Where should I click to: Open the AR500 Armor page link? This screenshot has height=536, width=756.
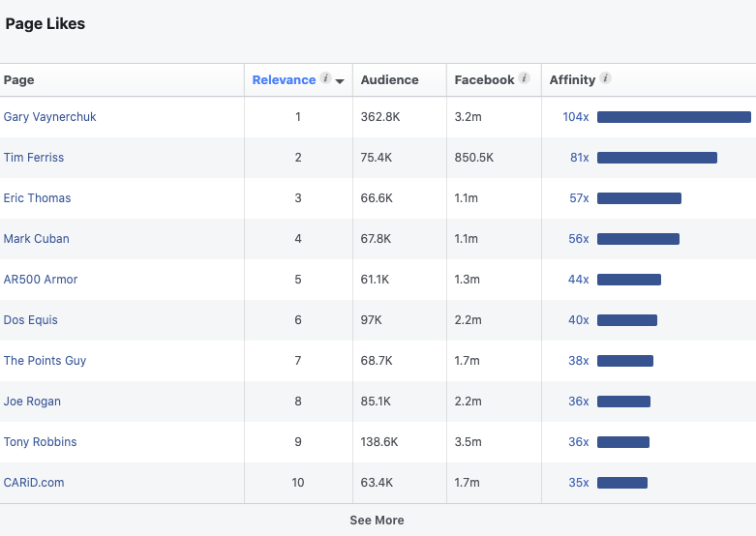[41, 280]
